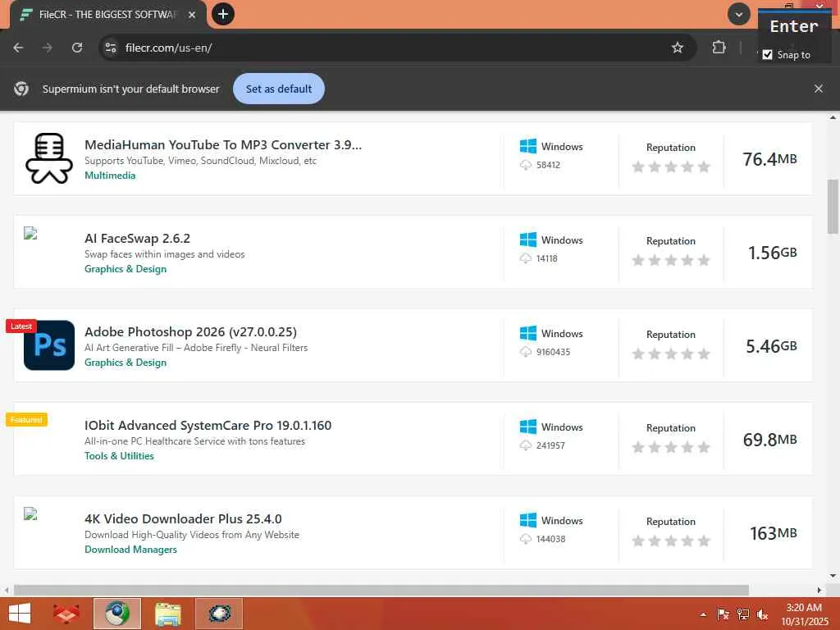Screen dimensions: 840x630
Task: Switch to Supermium browser on taskbar
Action: pyautogui.click(x=117, y=614)
